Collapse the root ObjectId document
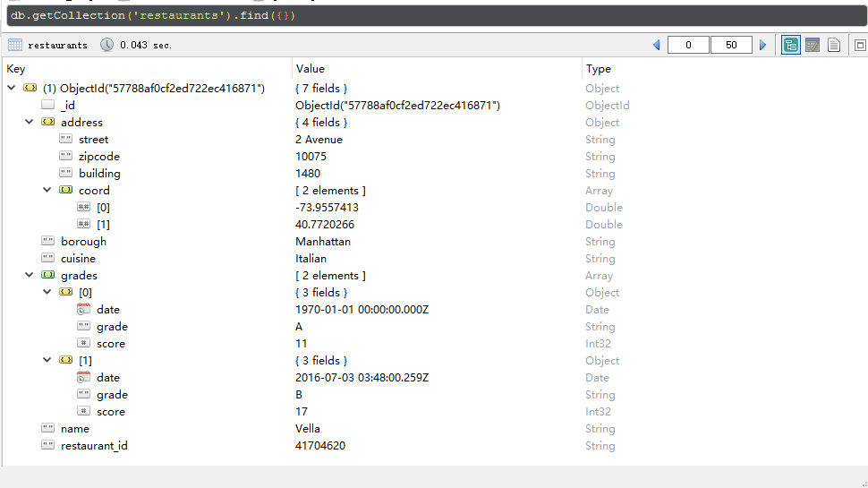Viewport: 868px width, 488px height. pyautogui.click(x=12, y=88)
